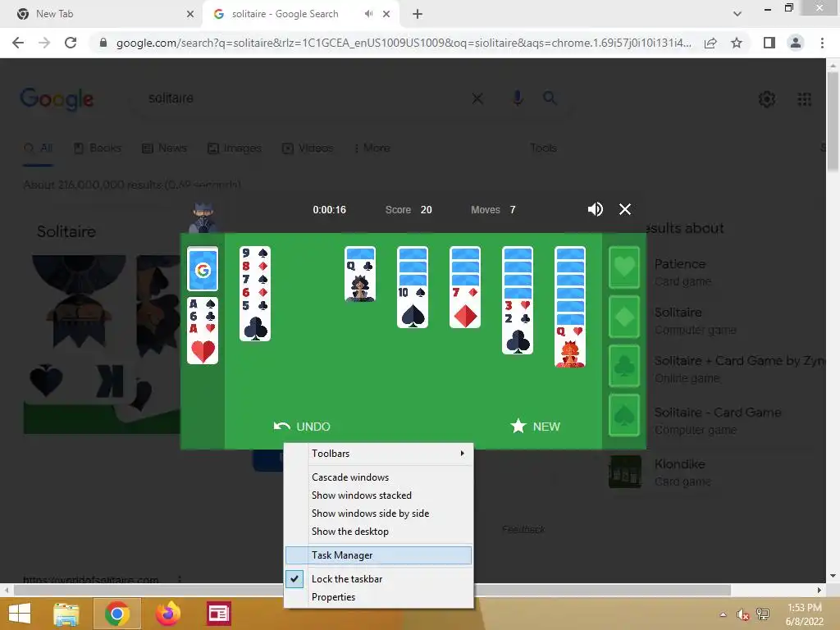This screenshot has width=840, height=630.
Task: Click the address bar URL
Action: coord(404,43)
